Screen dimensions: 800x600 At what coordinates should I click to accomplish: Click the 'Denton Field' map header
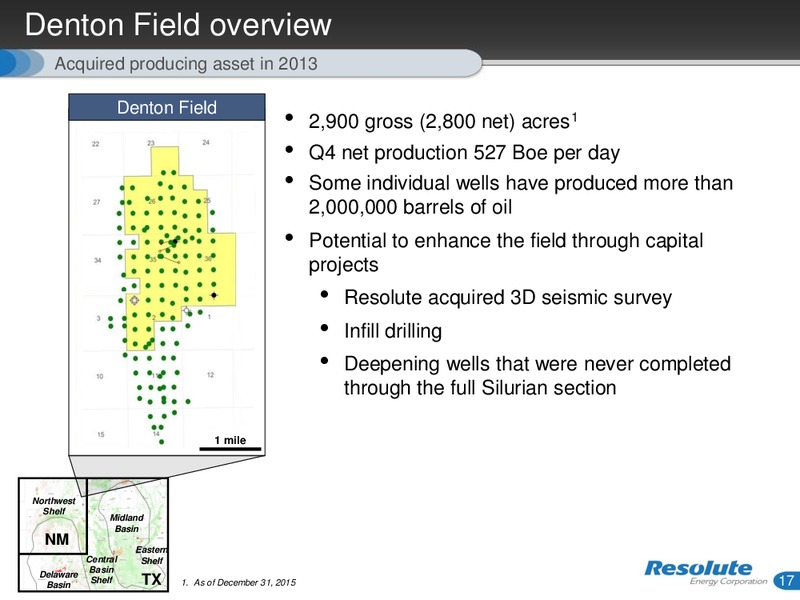point(167,108)
